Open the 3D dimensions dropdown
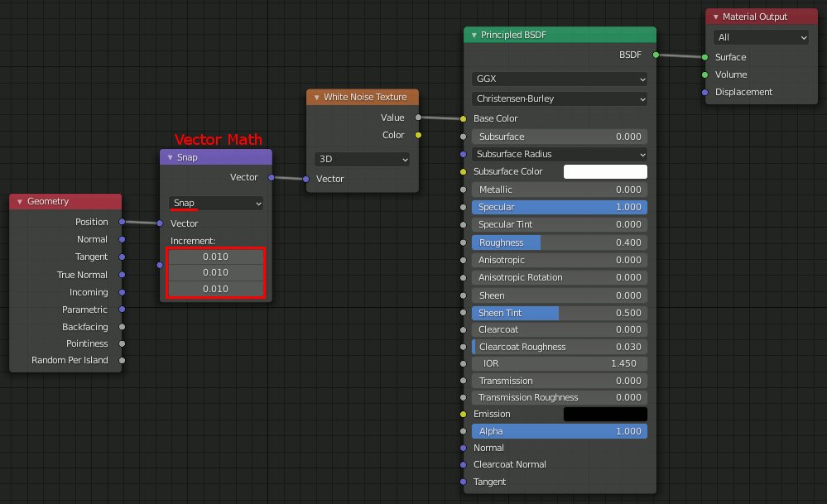 [x=363, y=159]
